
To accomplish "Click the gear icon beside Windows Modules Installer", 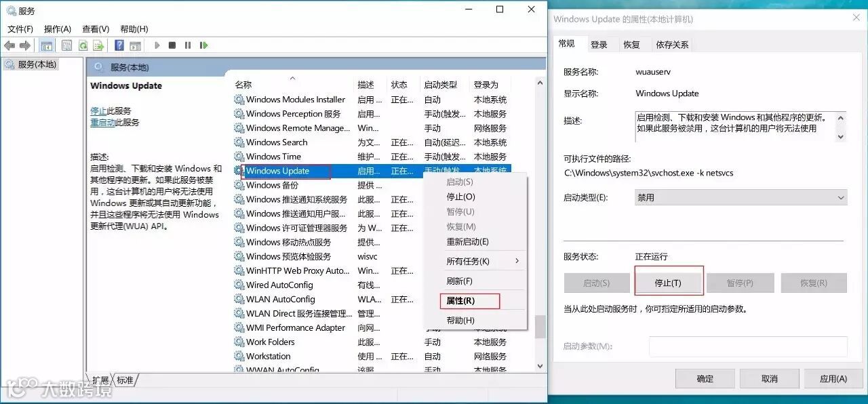I will coord(239,100).
